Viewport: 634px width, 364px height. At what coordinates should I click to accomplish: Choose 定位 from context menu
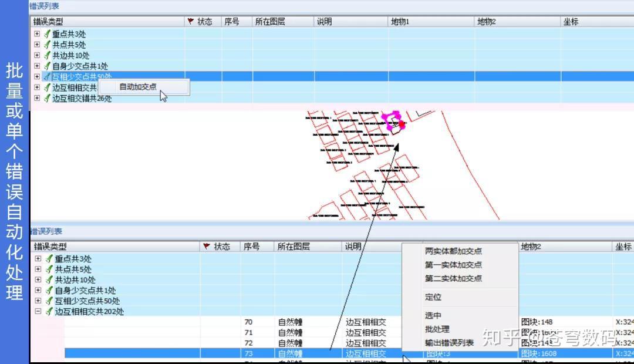coord(433,297)
